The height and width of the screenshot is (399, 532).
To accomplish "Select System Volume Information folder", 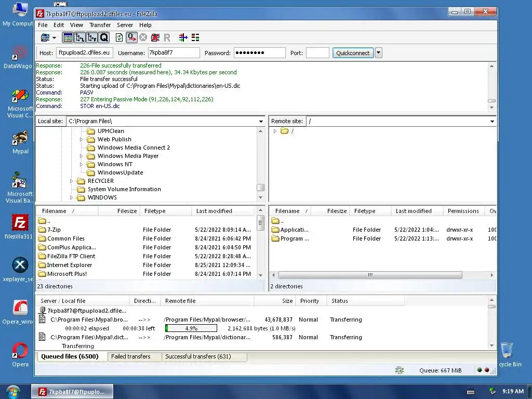I will pyautogui.click(x=124, y=189).
